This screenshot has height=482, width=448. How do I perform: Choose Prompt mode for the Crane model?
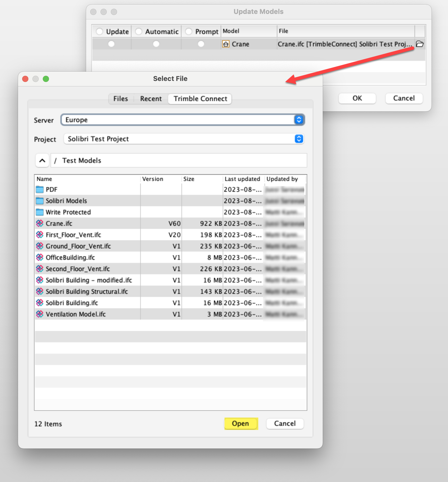tap(201, 44)
